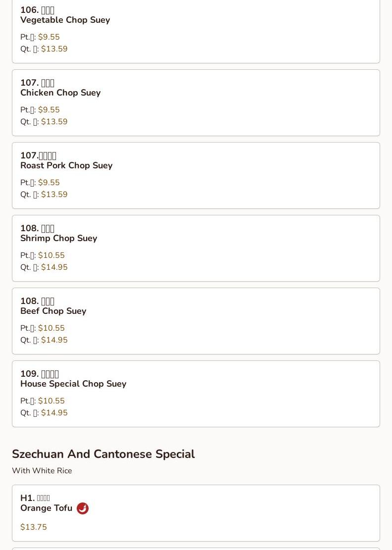392x550 pixels.
Task: Choose the Vegetable Chop Suey quart price $13.59
Action: [54, 49]
